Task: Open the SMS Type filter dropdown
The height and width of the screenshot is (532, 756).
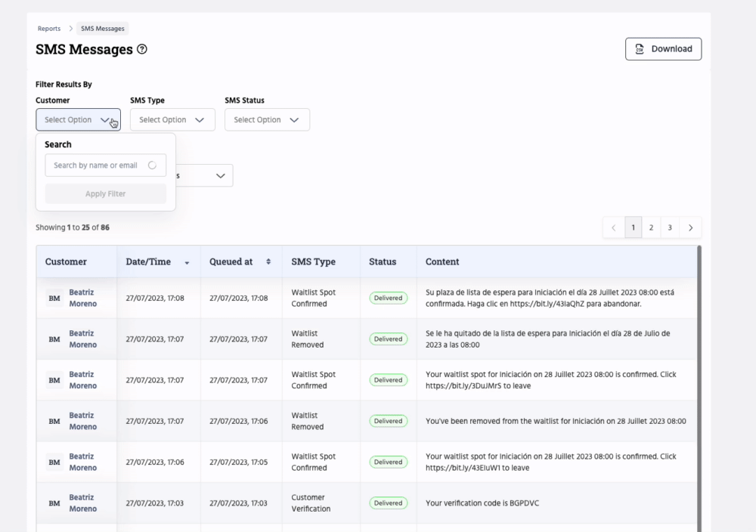Action: tap(172, 120)
